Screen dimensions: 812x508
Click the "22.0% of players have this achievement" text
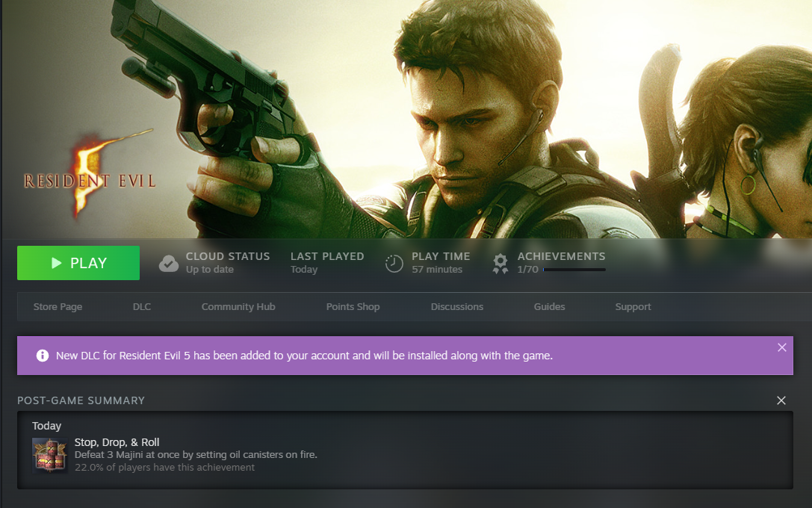point(164,467)
